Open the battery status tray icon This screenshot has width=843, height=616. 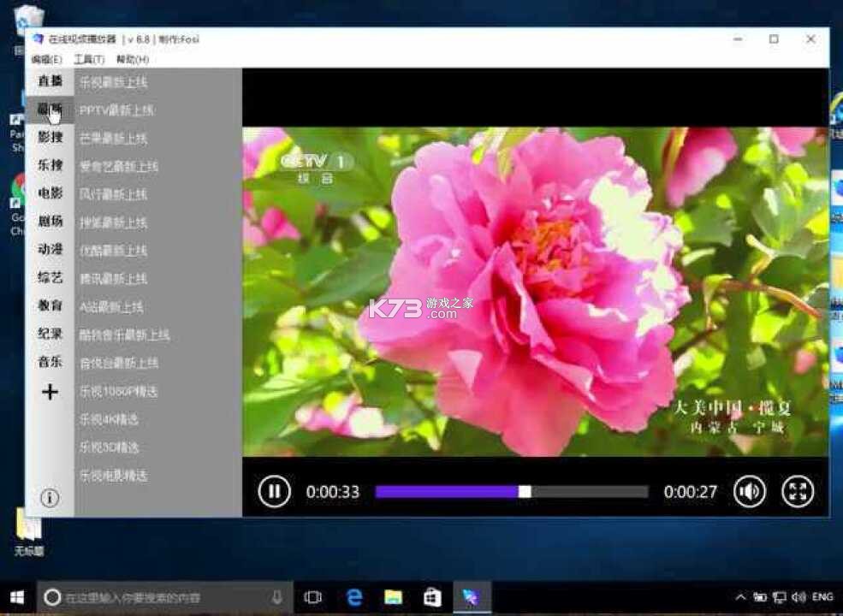point(760,596)
